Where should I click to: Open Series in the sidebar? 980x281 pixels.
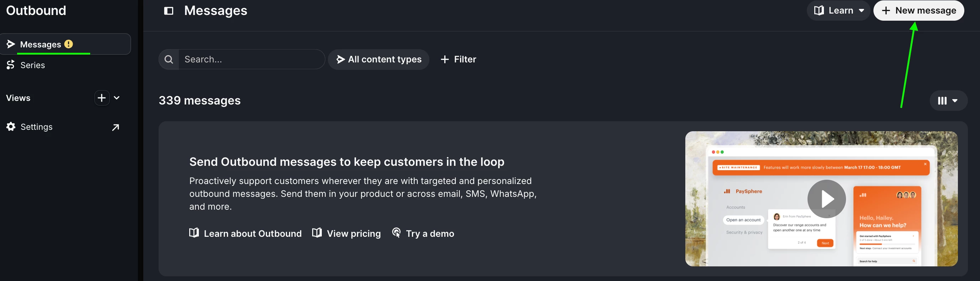click(x=32, y=65)
